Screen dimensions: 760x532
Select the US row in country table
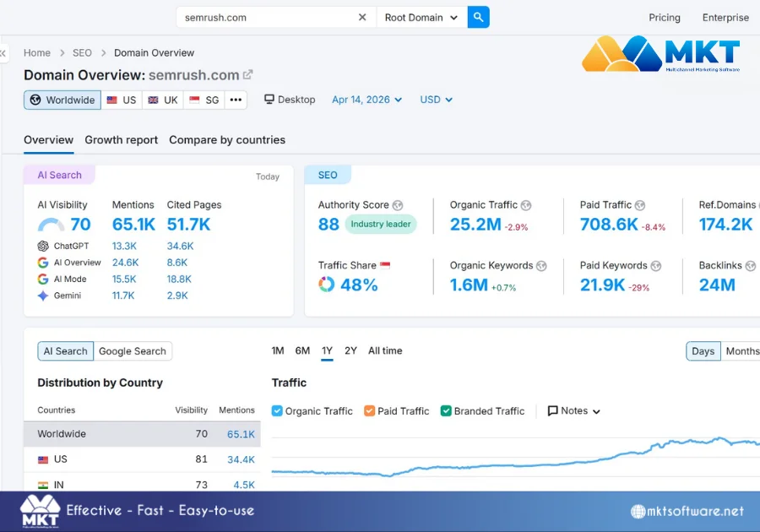[142, 459]
